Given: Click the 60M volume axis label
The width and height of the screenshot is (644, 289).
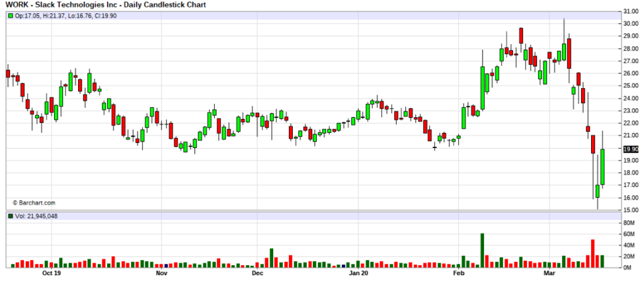Looking at the screenshot, I should click(x=629, y=234).
